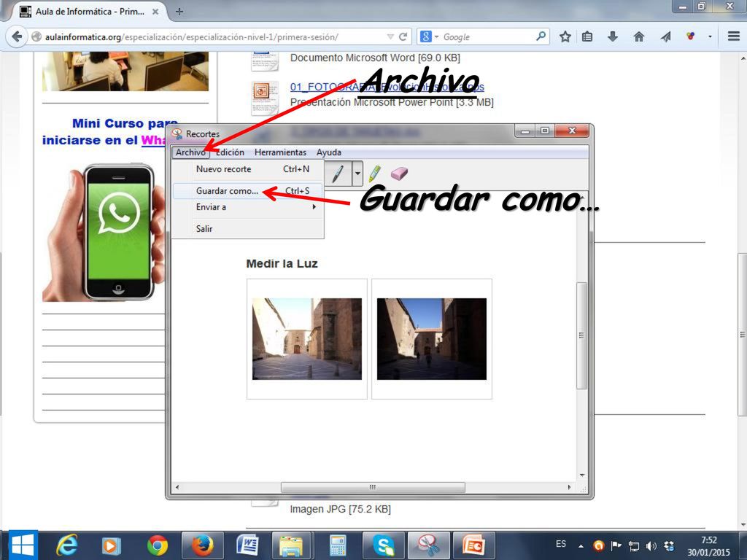Open the 01_FOTOGRAFIA presentation link
The height and width of the screenshot is (560, 747).
(x=387, y=87)
